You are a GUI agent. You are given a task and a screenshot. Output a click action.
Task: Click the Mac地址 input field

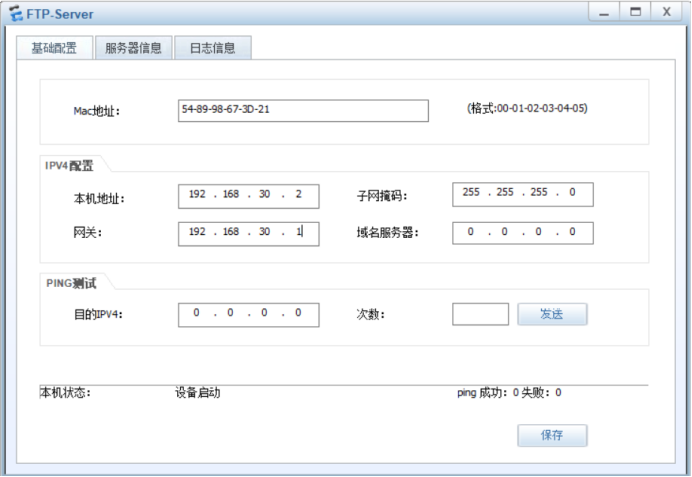[303, 110]
